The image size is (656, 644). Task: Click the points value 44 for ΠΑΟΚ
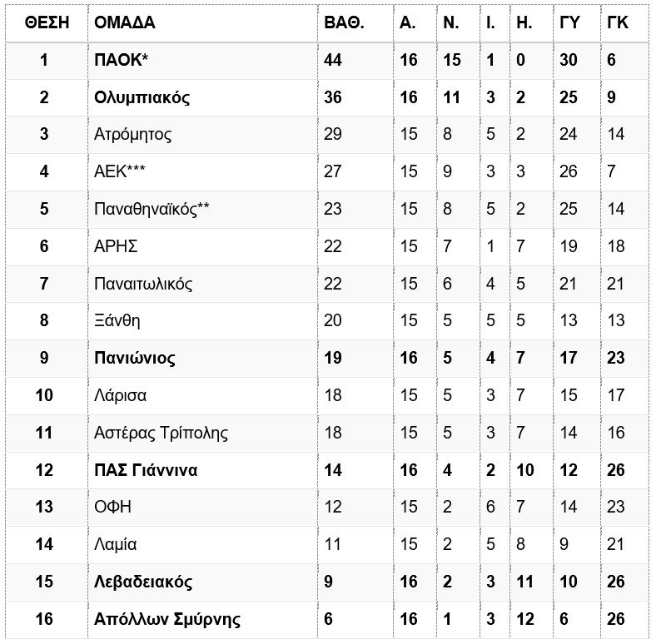(333, 60)
